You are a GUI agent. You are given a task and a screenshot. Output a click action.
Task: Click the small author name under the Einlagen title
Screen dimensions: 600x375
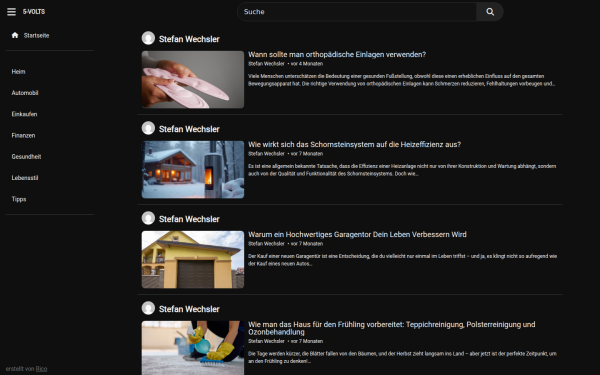point(266,64)
